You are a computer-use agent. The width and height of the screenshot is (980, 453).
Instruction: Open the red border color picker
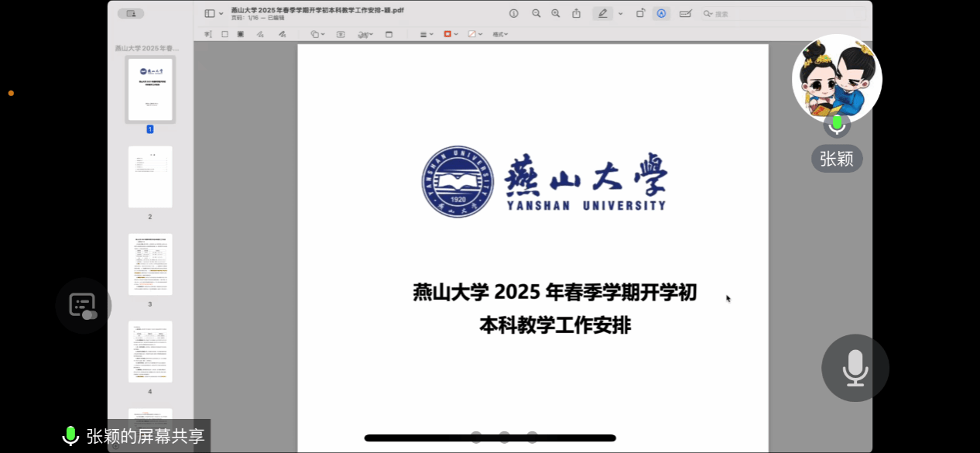point(451,34)
